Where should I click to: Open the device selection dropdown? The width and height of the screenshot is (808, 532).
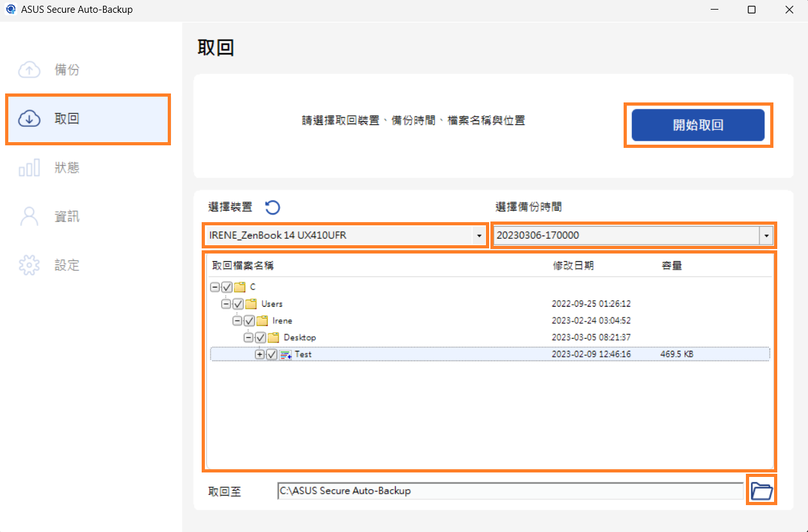coord(479,236)
